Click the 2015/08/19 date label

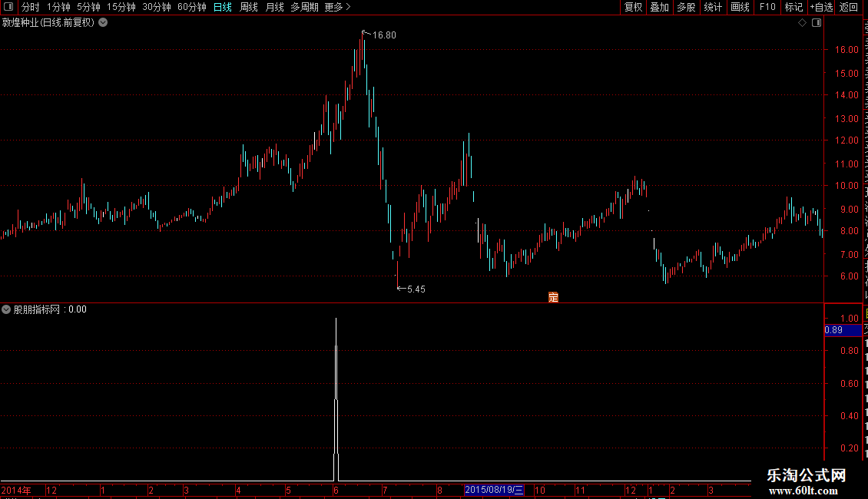click(494, 490)
